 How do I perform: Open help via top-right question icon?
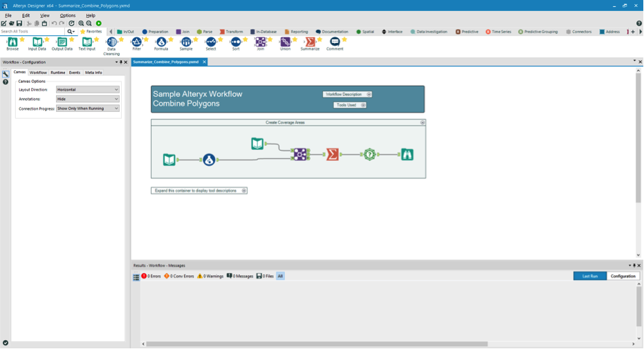click(x=639, y=23)
